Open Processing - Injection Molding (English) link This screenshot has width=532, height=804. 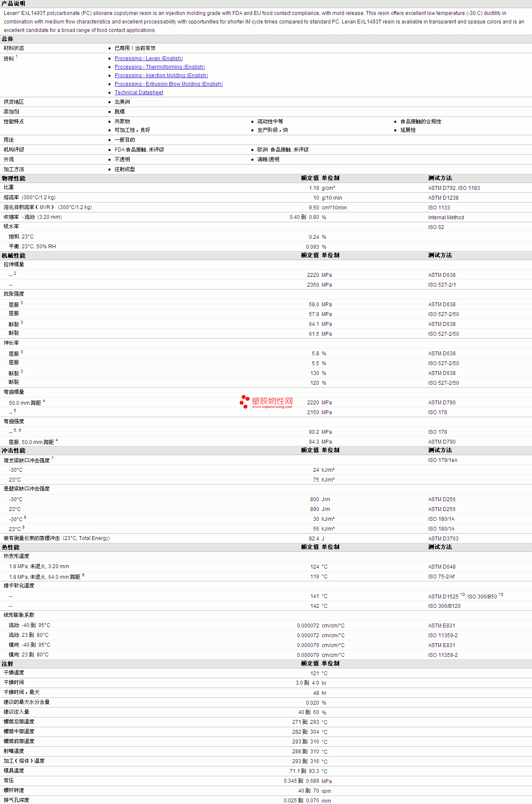[161, 75]
